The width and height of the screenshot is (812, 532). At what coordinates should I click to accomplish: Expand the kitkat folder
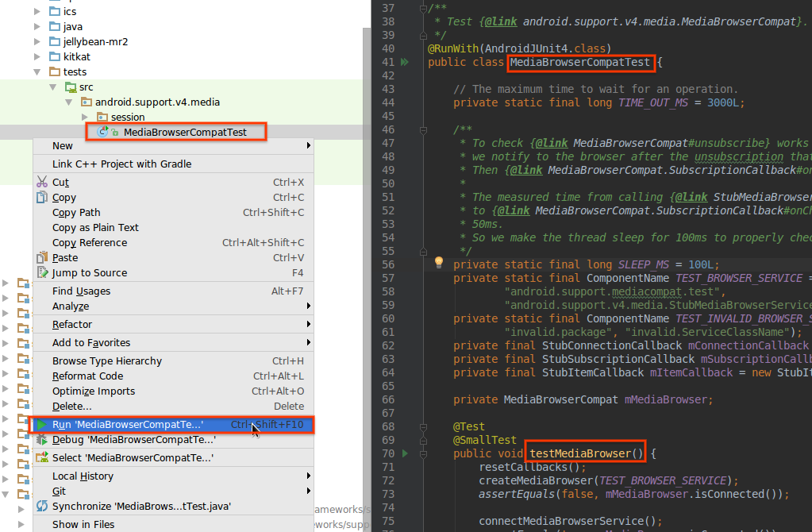click(37, 57)
